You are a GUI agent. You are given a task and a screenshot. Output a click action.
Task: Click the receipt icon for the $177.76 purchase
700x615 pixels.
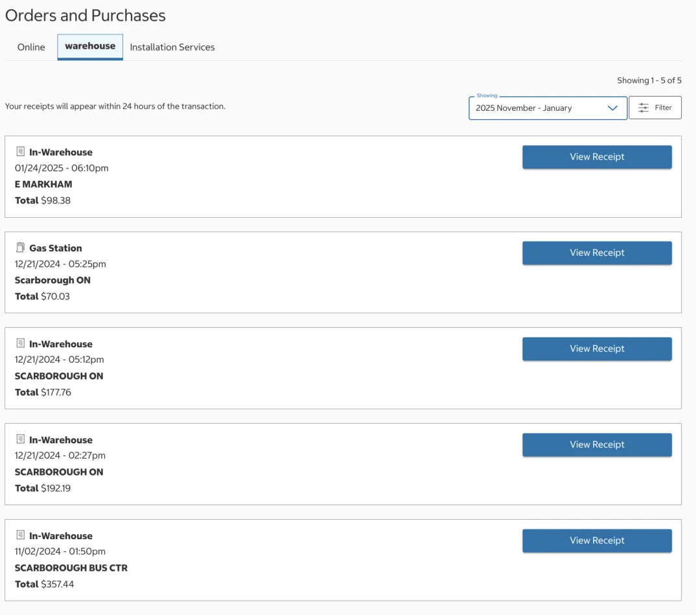click(21, 343)
